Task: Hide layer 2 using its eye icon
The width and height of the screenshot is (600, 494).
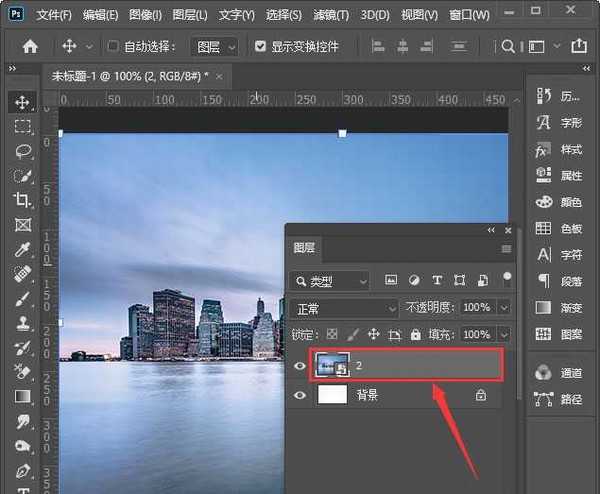Action: click(300, 367)
